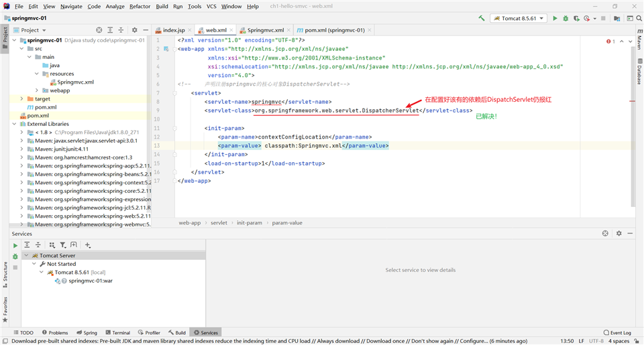Open the TODO tool window
The height and width of the screenshot is (345, 644).
coord(23,333)
